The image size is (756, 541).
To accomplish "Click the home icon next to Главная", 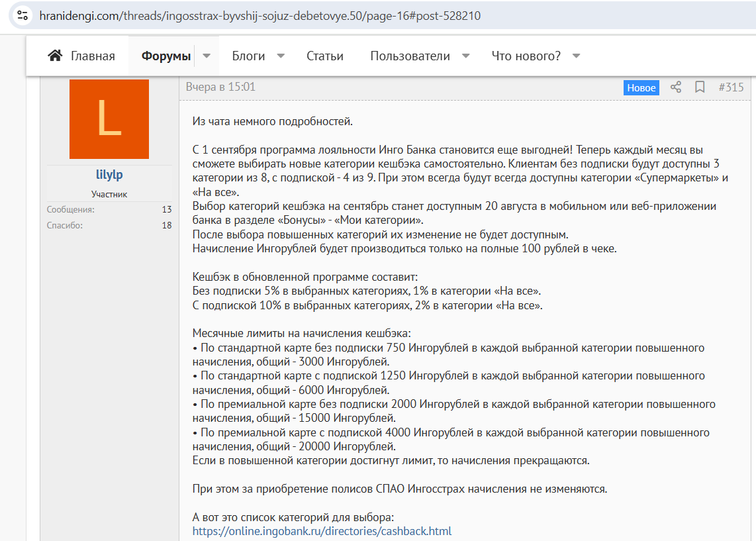I will 55,56.
